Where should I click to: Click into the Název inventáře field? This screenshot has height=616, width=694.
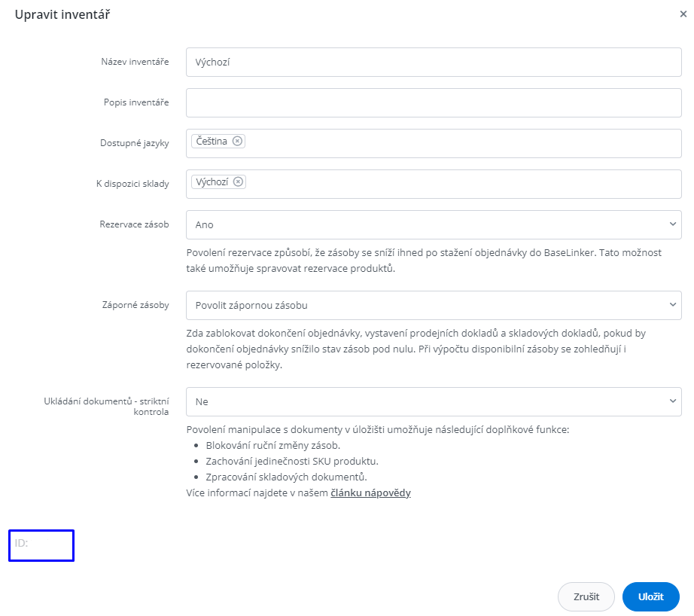click(x=433, y=63)
